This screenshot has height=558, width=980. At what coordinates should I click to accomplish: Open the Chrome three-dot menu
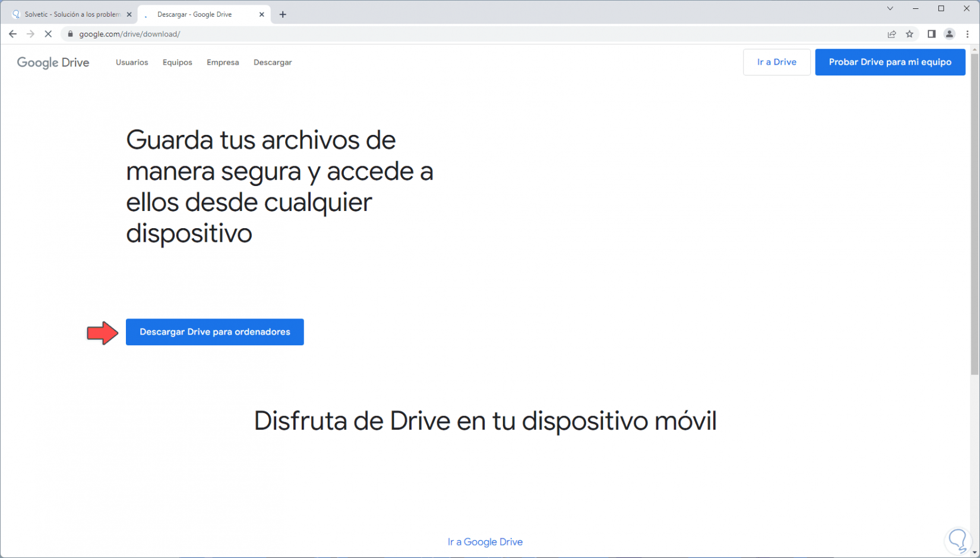[968, 34]
